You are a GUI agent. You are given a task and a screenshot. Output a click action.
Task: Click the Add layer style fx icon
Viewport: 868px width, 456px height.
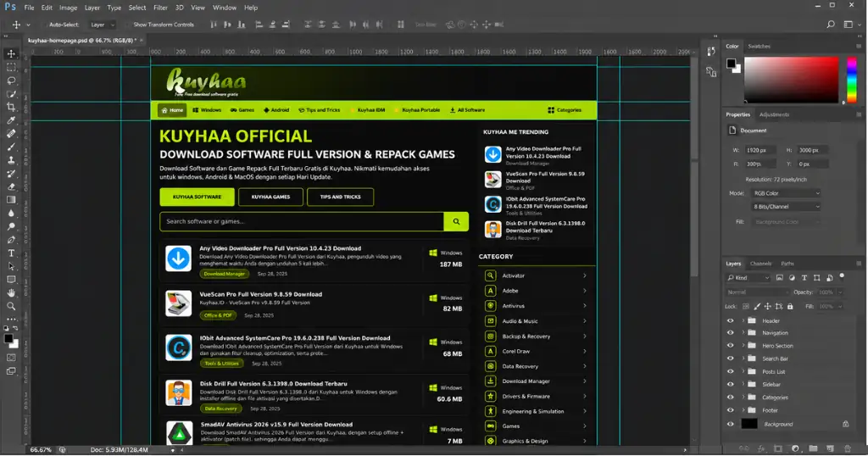pyautogui.click(x=761, y=448)
